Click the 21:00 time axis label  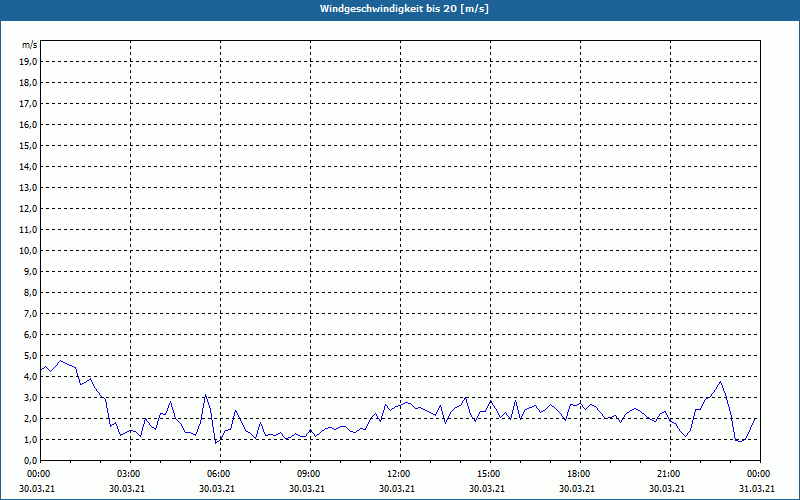pyautogui.click(x=670, y=474)
